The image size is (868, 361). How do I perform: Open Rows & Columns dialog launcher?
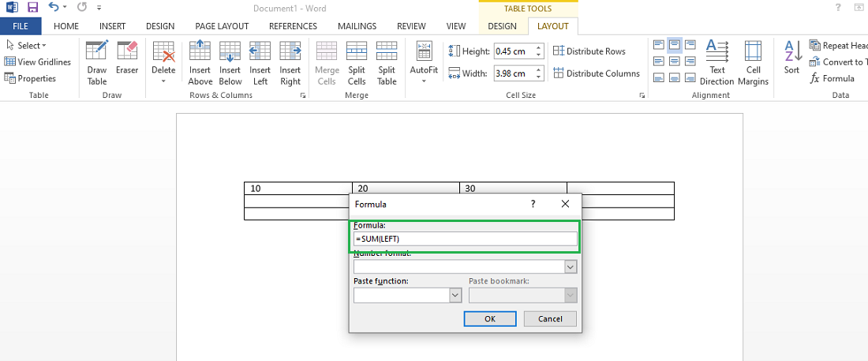(302, 96)
